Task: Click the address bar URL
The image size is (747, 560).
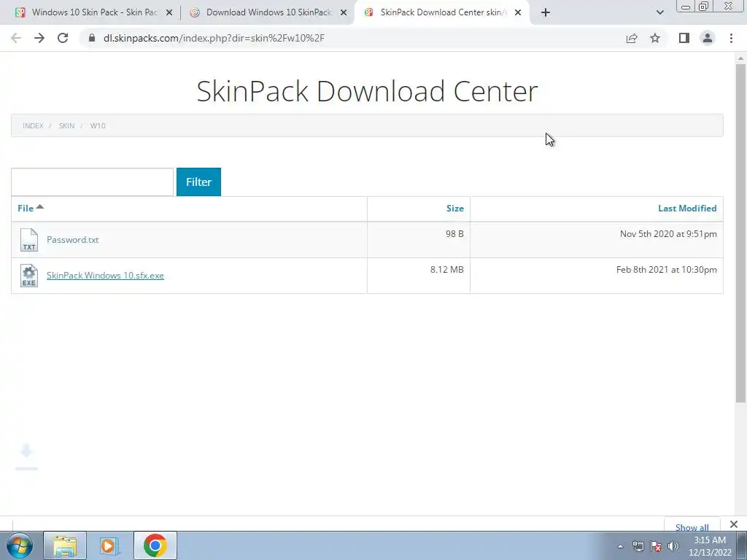Action: coord(214,38)
